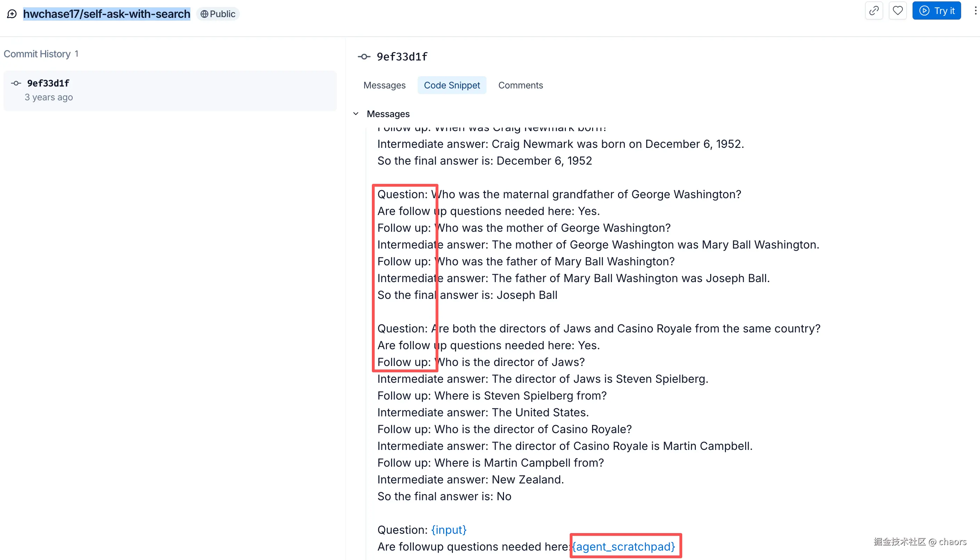Switch to the Messages tab
This screenshot has width=980, height=560.
pos(384,85)
